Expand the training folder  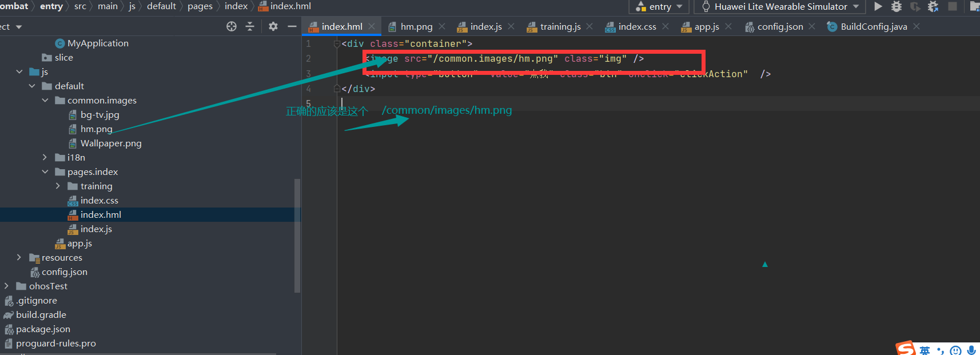(x=58, y=186)
